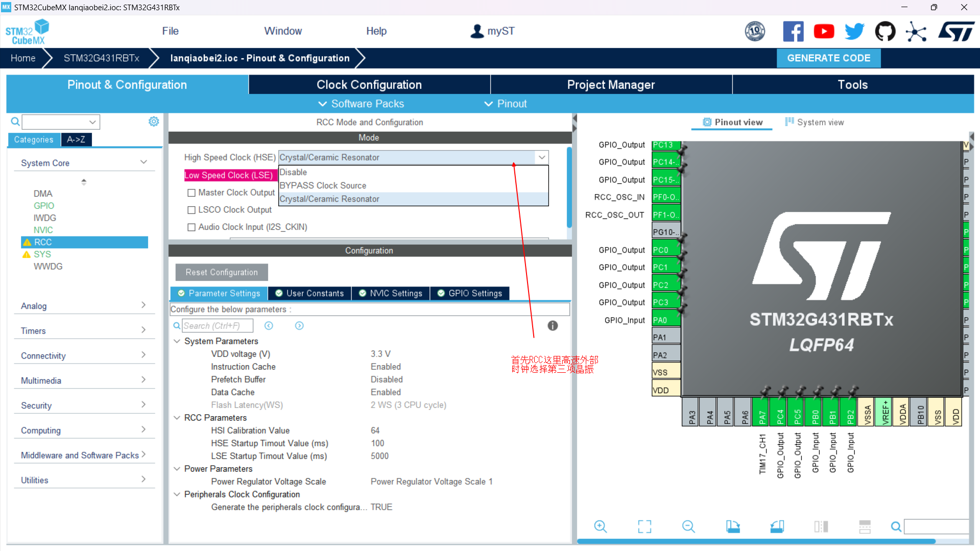
Task: Collapse the RCC Parameters group
Action: [x=177, y=418]
